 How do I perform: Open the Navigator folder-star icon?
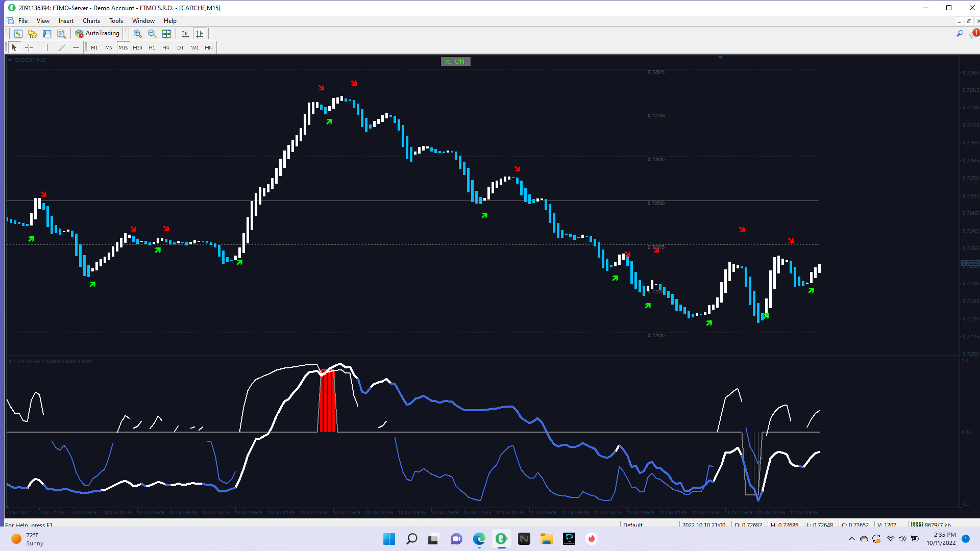(x=33, y=34)
